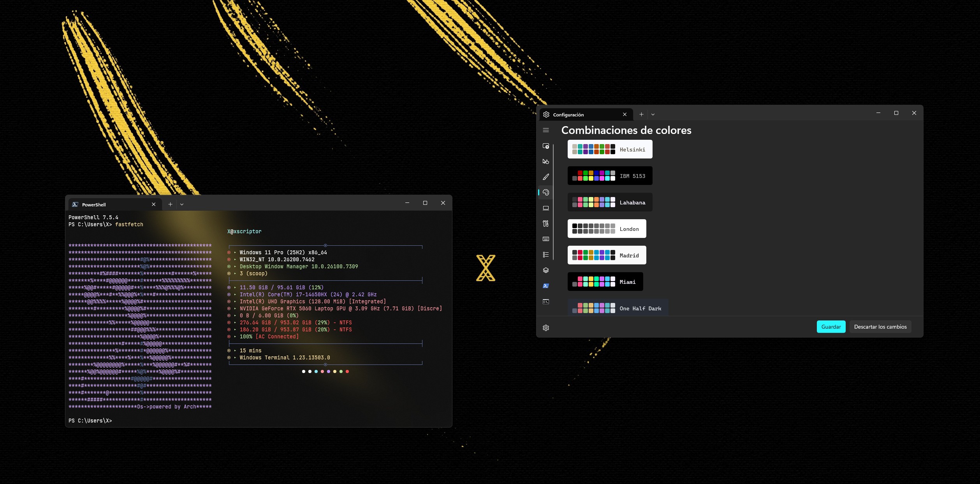
Task: Open Compatibility tools icon in sidebar
Action: pos(546,224)
